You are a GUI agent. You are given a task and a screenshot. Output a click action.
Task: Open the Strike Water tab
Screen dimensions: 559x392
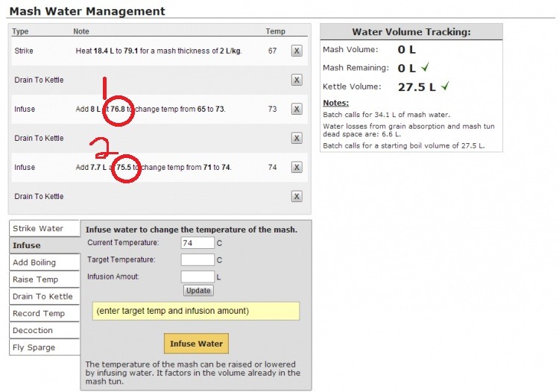coord(44,228)
